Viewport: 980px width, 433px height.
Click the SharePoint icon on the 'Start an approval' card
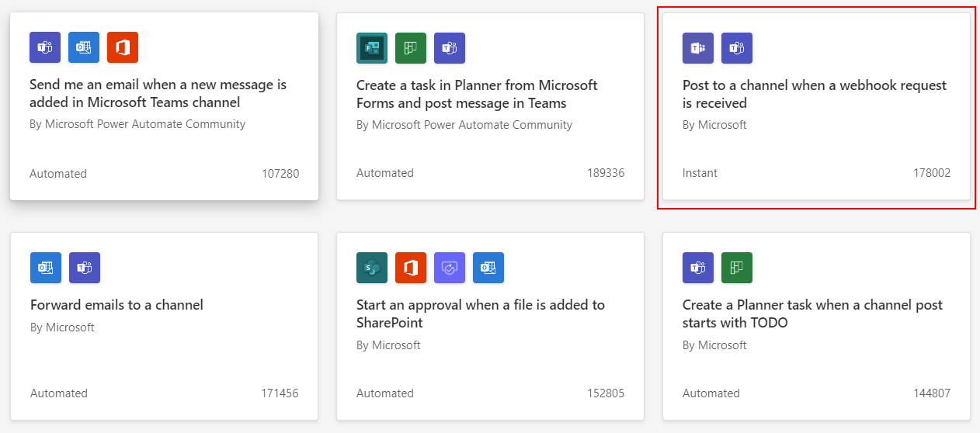point(372,268)
